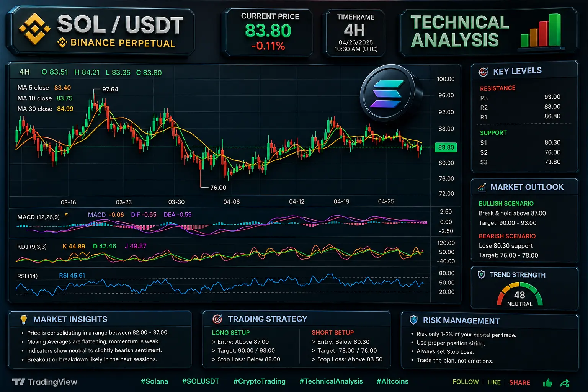Click the target icon next to TRADING STRATEGY
Viewport: 588px width, 392px height.
[x=217, y=319]
